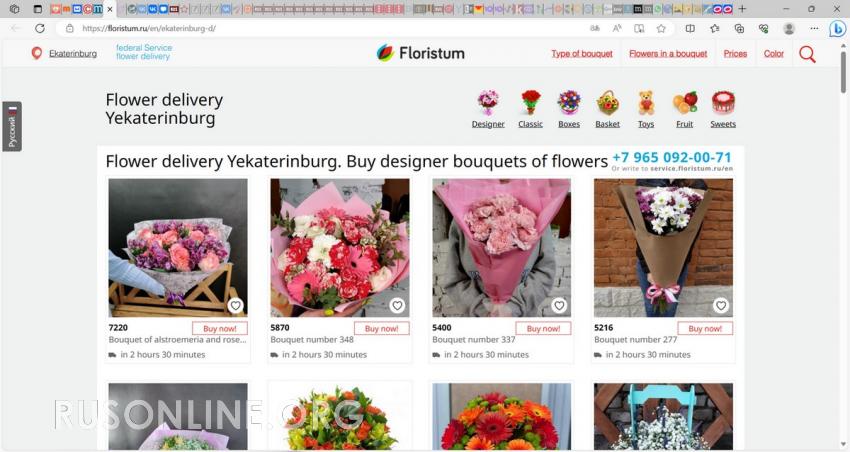Favorite bouquet 5216 with heart icon
The width and height of the screenshot is (850, 452).
pyautogui.click(x=721, y=306)
